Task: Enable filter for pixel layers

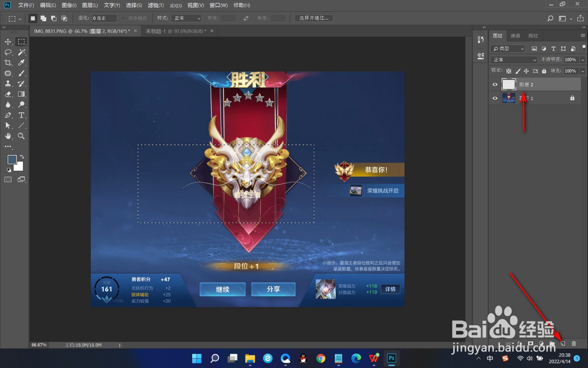Action: coord(534,49)
